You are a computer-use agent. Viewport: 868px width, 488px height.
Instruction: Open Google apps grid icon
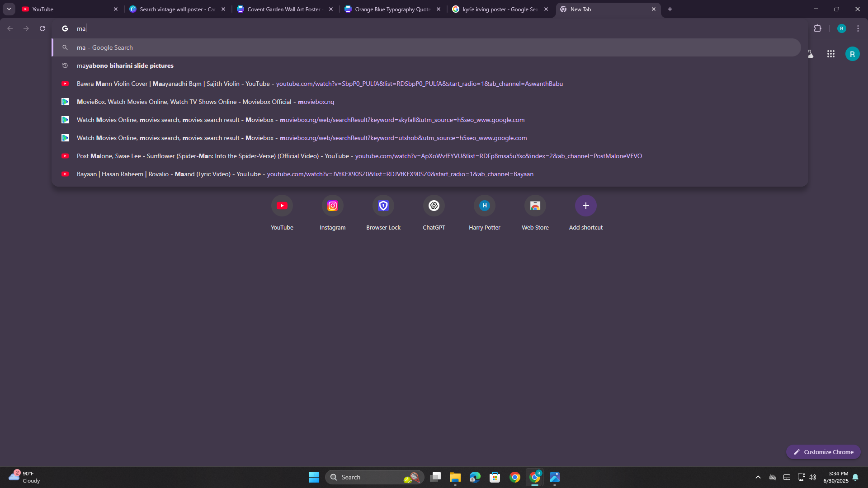point(831,54)
